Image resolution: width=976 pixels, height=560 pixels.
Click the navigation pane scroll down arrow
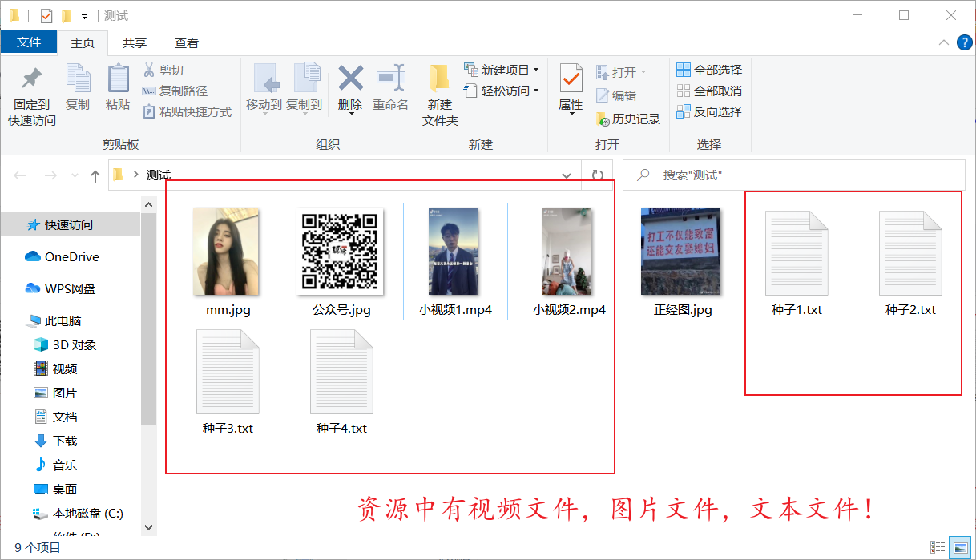[x=148, y=527]
